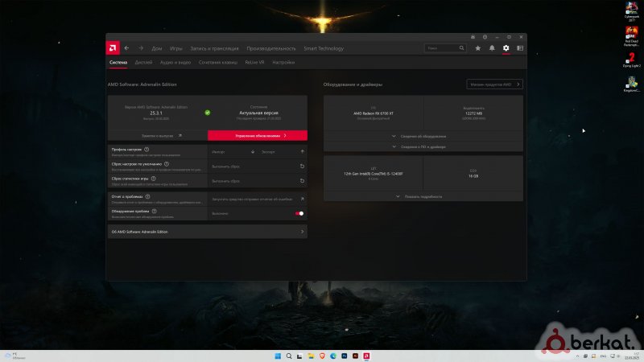Click help icon next to Профиль настроек
644x362 pixels.
point(147,150)
